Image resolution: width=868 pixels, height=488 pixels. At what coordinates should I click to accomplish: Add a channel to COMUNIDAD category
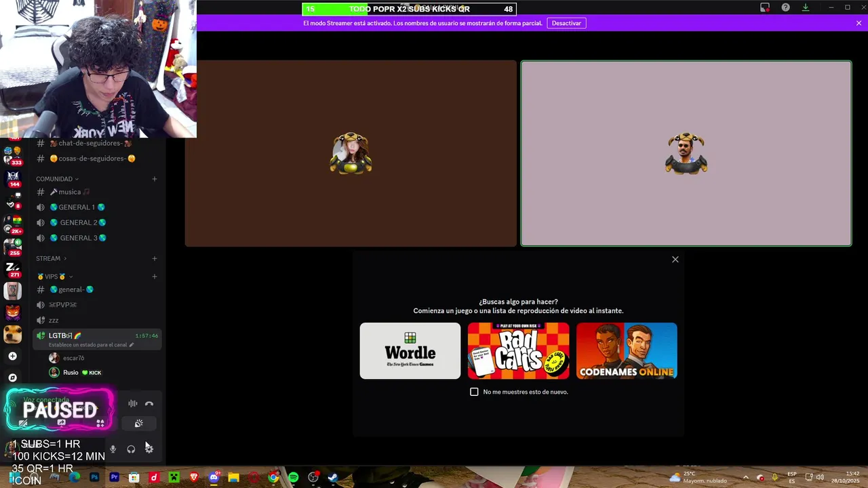[155, 179]
